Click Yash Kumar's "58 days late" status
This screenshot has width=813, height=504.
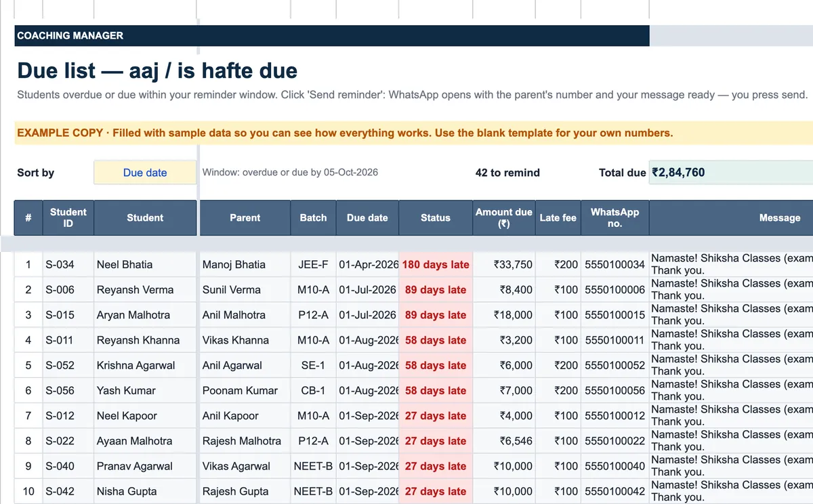click(436, 390)
